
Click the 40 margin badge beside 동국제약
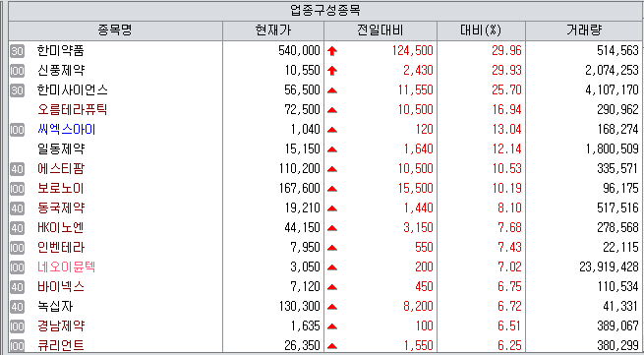point(18,208)
